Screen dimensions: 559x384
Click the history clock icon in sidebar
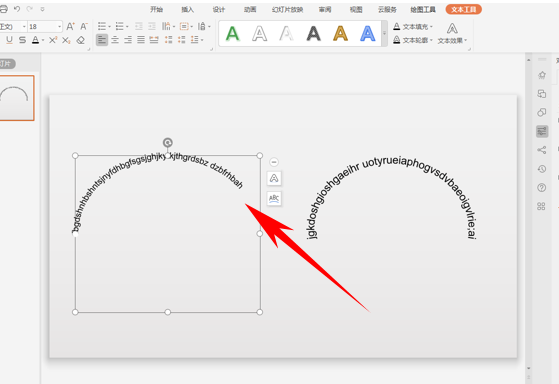pos(542,169)
